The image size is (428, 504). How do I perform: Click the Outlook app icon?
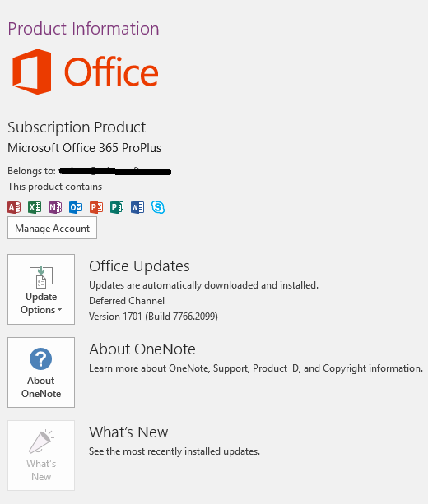pos(76,207)
